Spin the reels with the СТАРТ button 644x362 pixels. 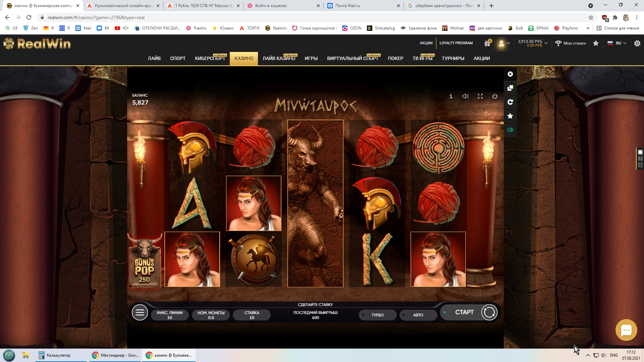coord(469,312)
